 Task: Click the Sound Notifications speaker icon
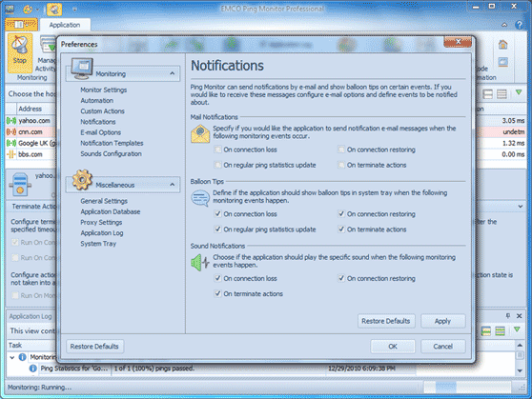(x=200, y=263)
